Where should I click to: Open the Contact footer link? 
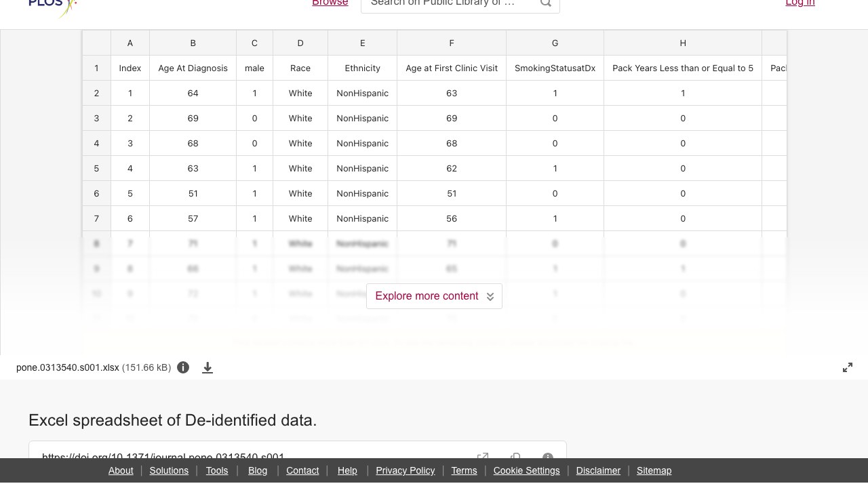(302, 470)
